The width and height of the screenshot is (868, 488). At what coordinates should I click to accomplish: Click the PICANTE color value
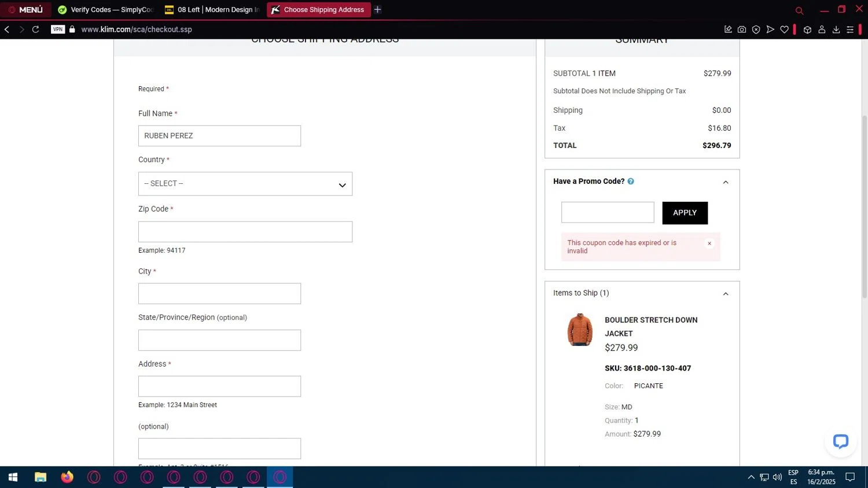(648, 386)
